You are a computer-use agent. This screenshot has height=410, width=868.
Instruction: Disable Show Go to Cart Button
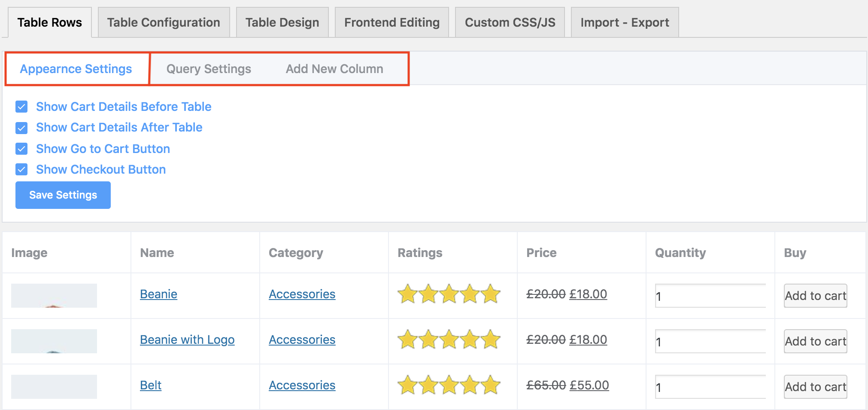point(21,149)
